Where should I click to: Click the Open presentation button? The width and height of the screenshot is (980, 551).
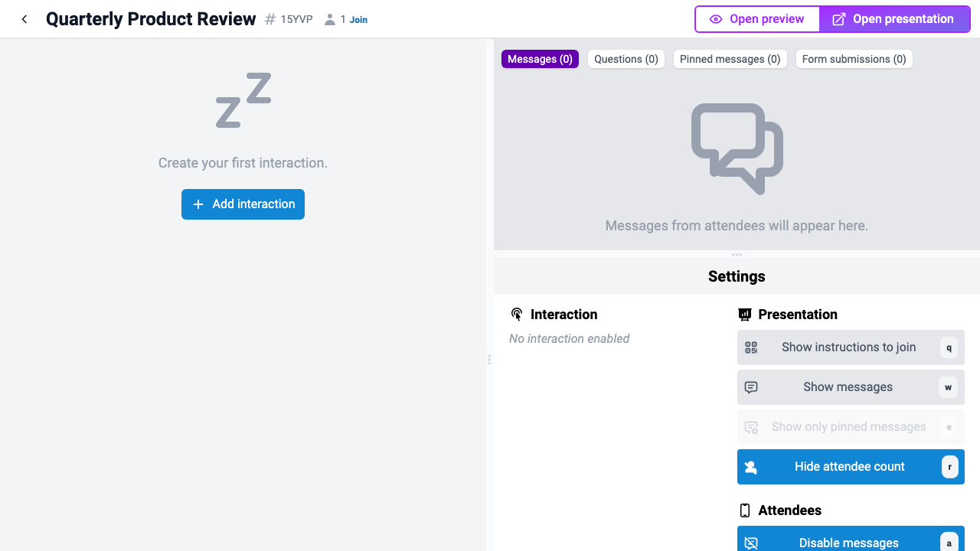pos(894,19)
